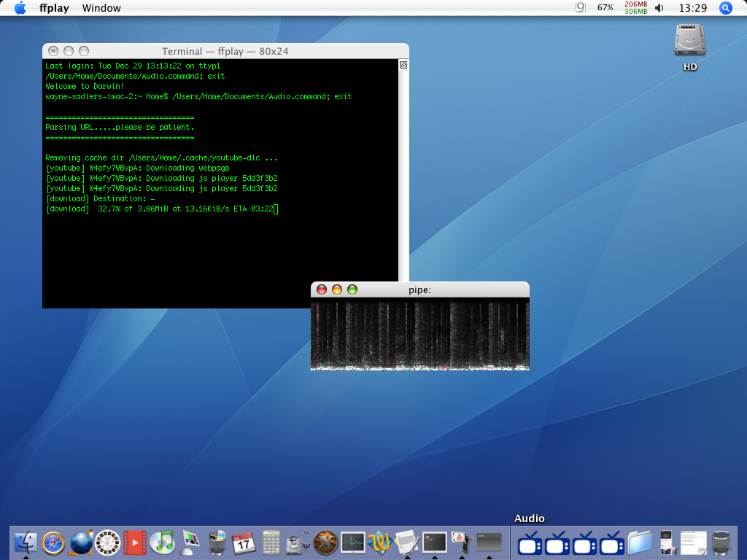Viewport: 747px width, 560px height.
Task: Launch Calculator from the Dock
Action: (271, 542)
